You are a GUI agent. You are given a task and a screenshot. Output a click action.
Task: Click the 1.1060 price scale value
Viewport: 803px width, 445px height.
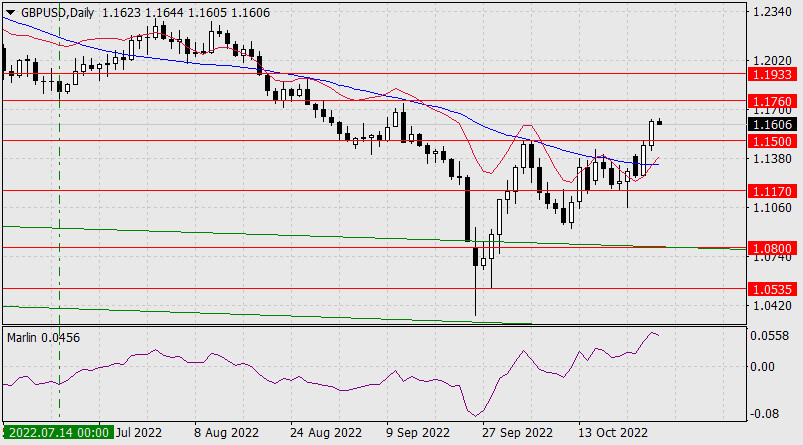(x=772, y=208)
